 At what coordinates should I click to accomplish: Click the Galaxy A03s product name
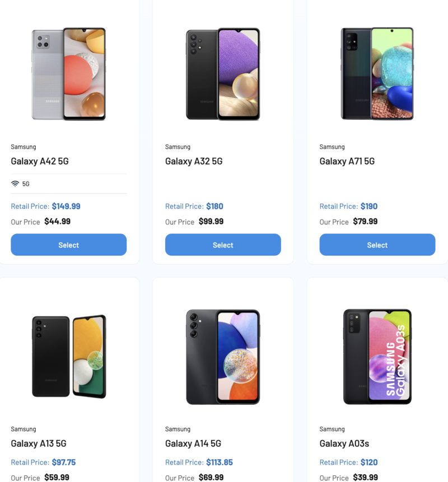click(x=344, y=443)
